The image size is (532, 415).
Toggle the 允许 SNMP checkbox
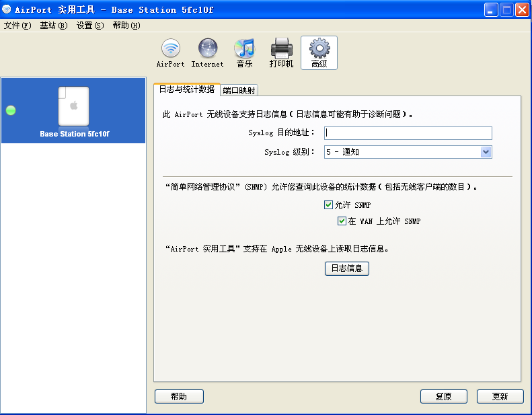pos(328,204)
